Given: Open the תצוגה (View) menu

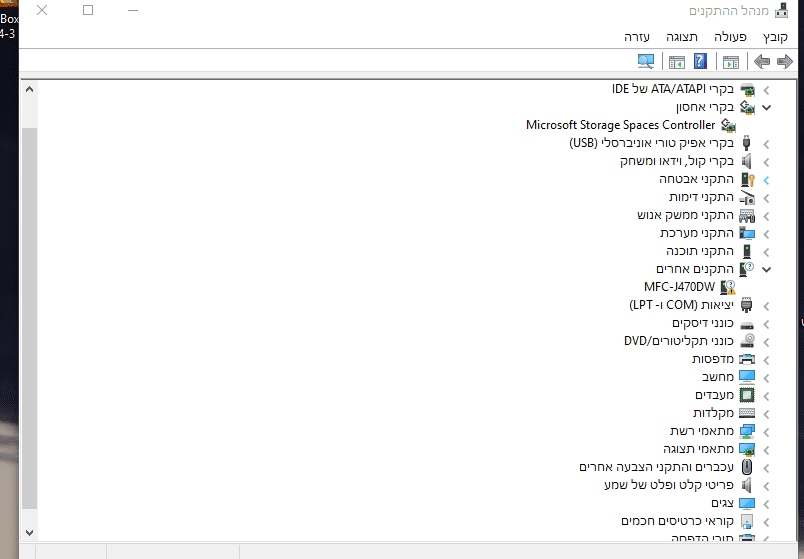Looking at the screenshot, I should 681,37.
